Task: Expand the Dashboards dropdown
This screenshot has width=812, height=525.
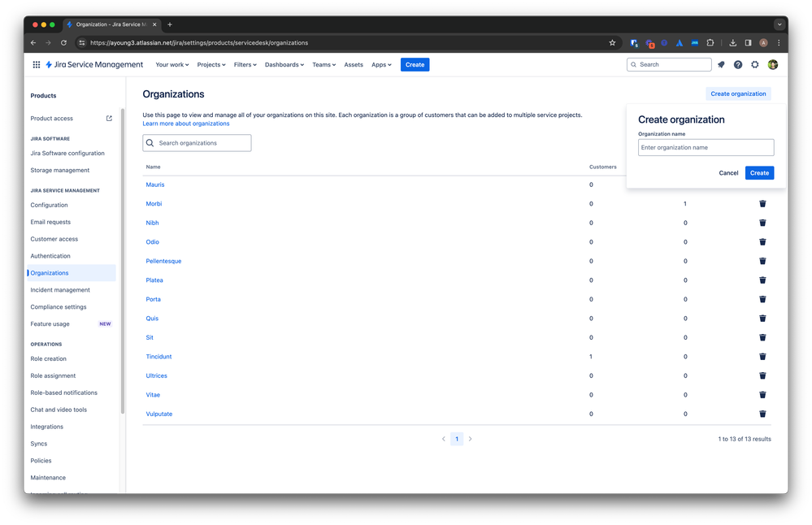Action: click(284, 64)
